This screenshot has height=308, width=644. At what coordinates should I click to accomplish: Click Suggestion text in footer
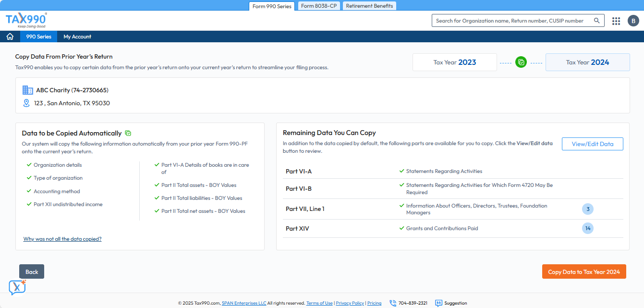456,303
